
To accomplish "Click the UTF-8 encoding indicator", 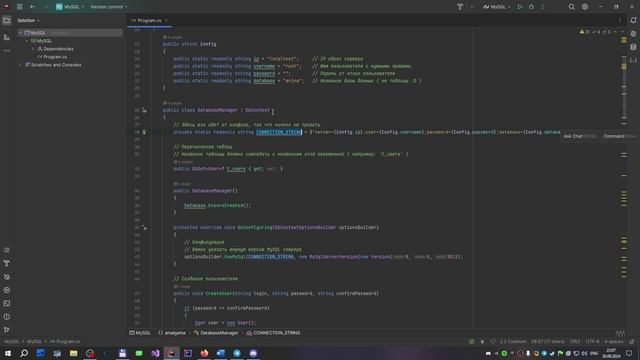I will pos(592,342).
